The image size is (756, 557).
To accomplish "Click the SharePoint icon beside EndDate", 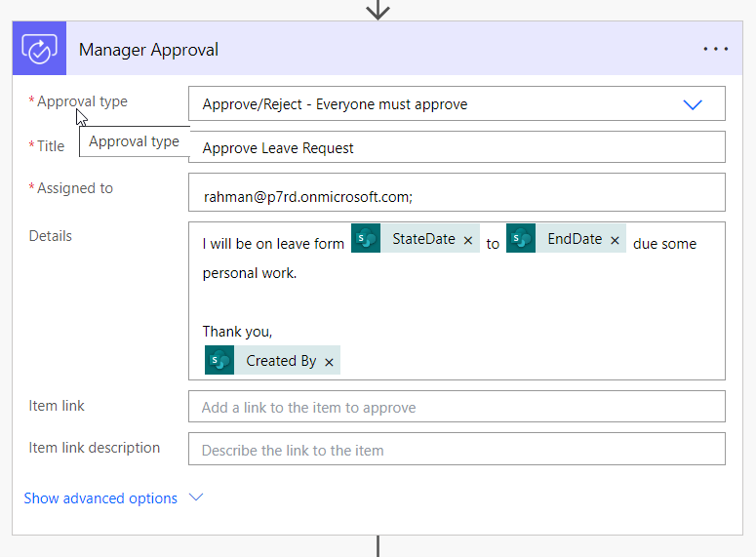I will pyautogui.click(x=521, y=239).
